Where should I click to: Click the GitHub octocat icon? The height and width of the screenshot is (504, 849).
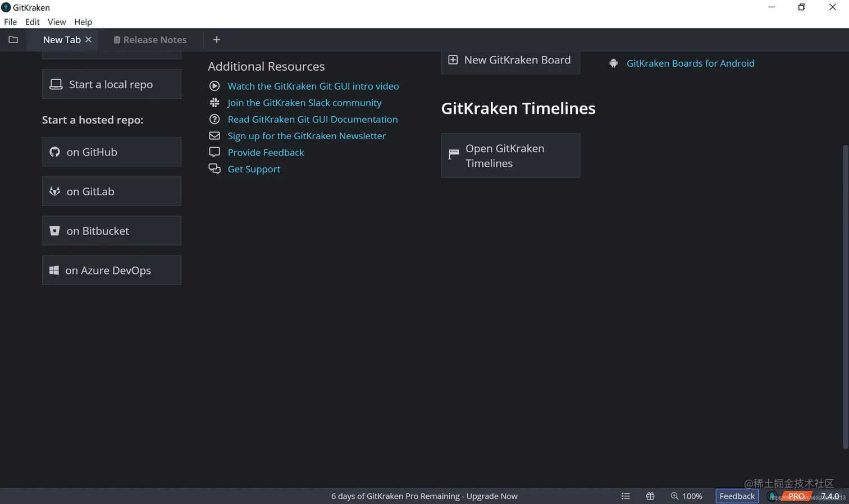coord(54,152)
